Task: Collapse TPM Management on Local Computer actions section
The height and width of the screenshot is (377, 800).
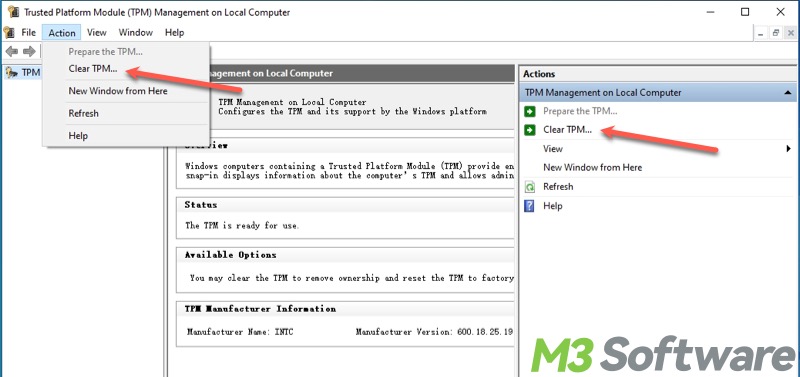Action: [x=788, y=93]
